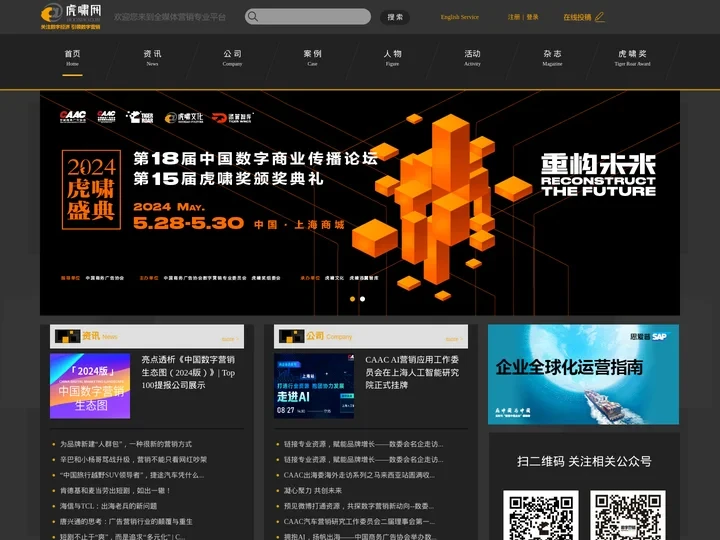Click the 资讯 News section title
Viewport: 720px width, 540px height.
[x=100, y=336]
